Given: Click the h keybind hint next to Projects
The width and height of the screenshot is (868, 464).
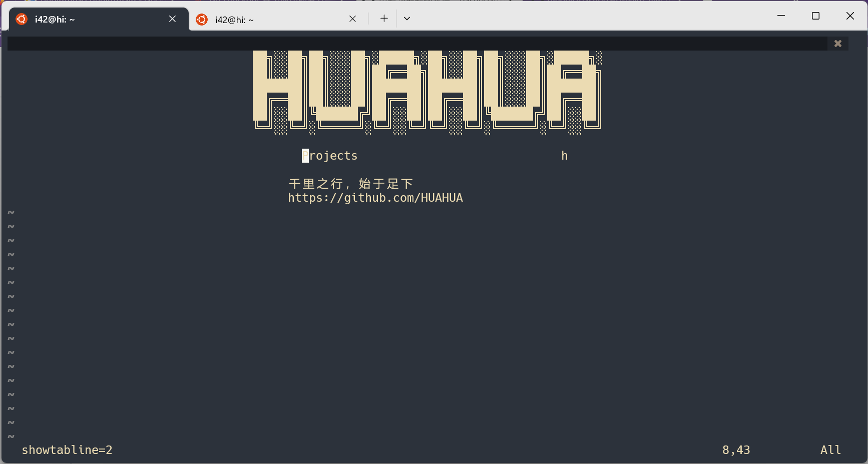Looking at the screenshot, I should [x=565, y=155].
